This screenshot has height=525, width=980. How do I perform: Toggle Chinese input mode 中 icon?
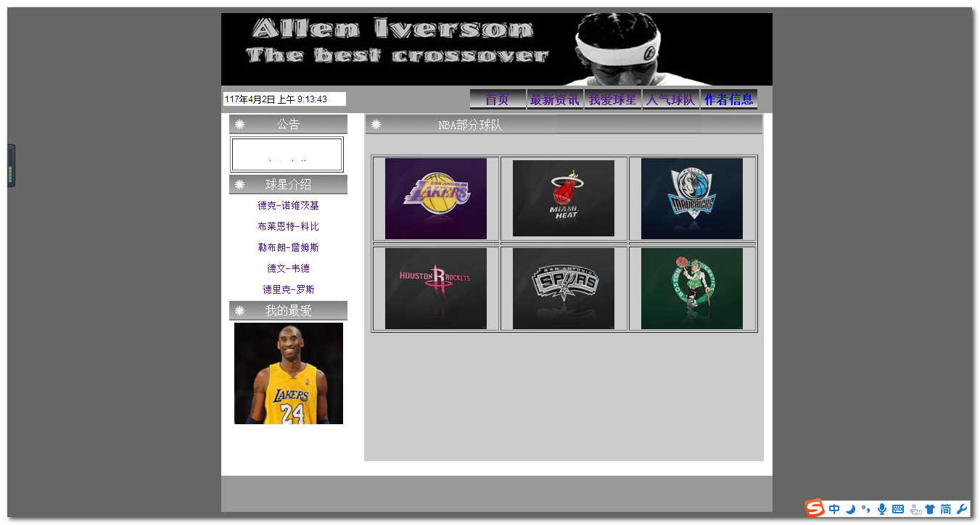835,509
